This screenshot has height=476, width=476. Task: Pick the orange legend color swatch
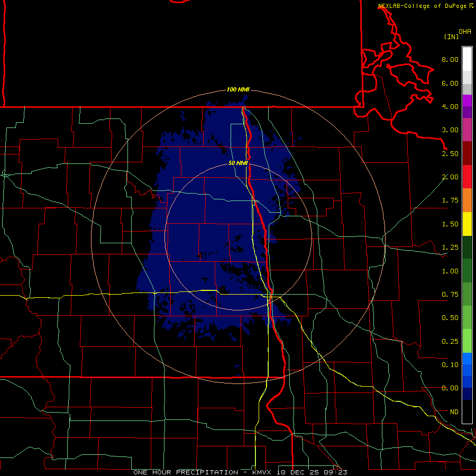coord(467,200)
